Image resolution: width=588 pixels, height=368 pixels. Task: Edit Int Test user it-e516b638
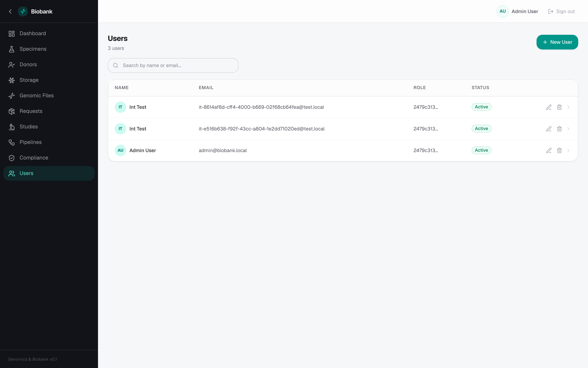[x=549, y=129]
